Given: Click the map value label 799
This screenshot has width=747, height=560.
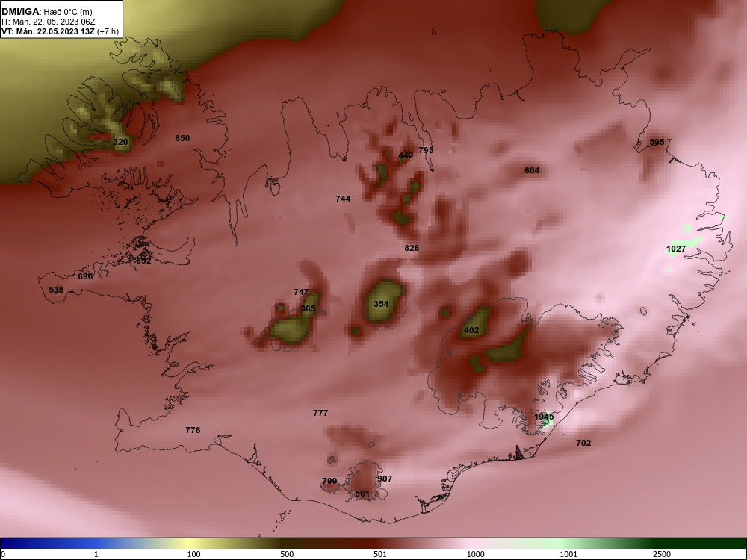Looking at the screenshot, I should [x=329, y=481].
